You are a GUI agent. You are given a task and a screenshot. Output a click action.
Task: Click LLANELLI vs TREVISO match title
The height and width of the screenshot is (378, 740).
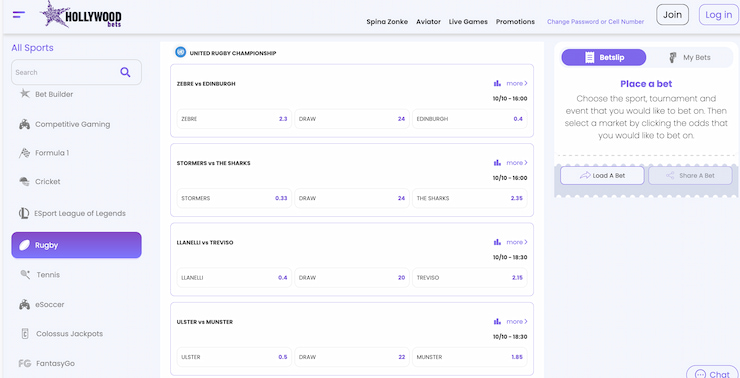[x=205, y=243]
